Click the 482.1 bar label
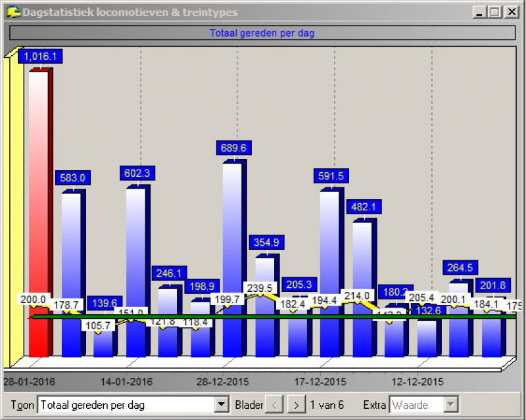Viewport: 526px width, 420px height. pos(364,206)
